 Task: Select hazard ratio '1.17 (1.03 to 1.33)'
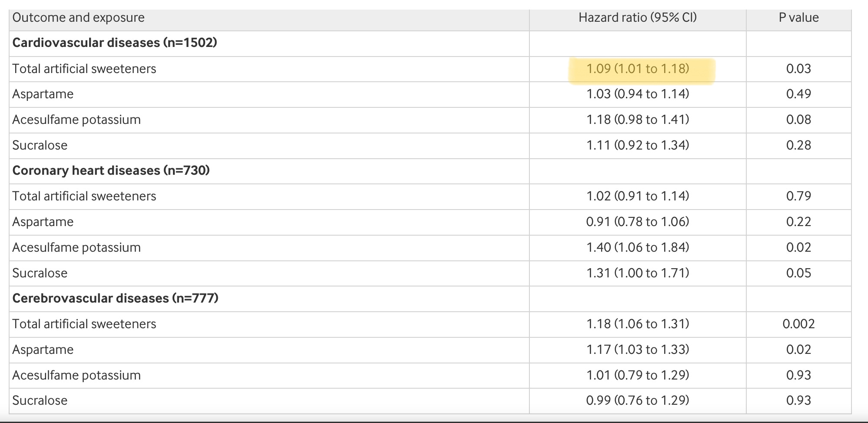point(638,350)
